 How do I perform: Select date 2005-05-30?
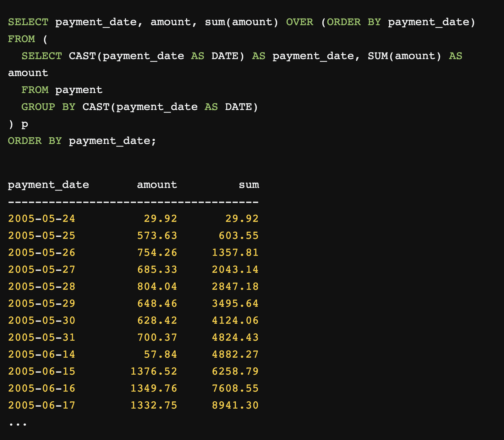click(42, 320)
